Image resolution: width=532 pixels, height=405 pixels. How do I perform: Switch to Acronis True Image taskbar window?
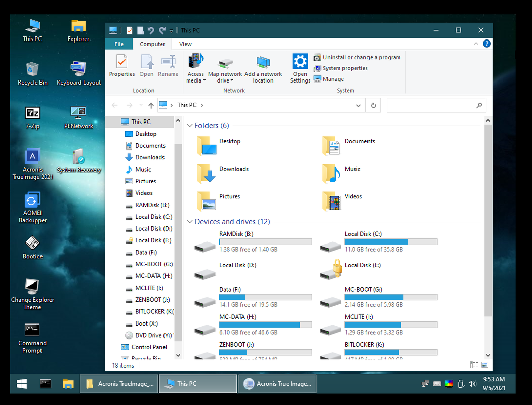(x=277, y=384)
